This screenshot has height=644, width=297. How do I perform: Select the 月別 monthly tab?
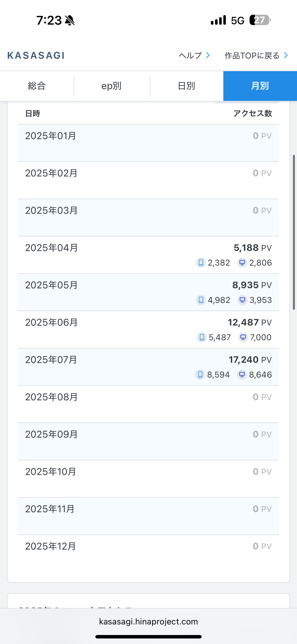click(x=260, y=86)
